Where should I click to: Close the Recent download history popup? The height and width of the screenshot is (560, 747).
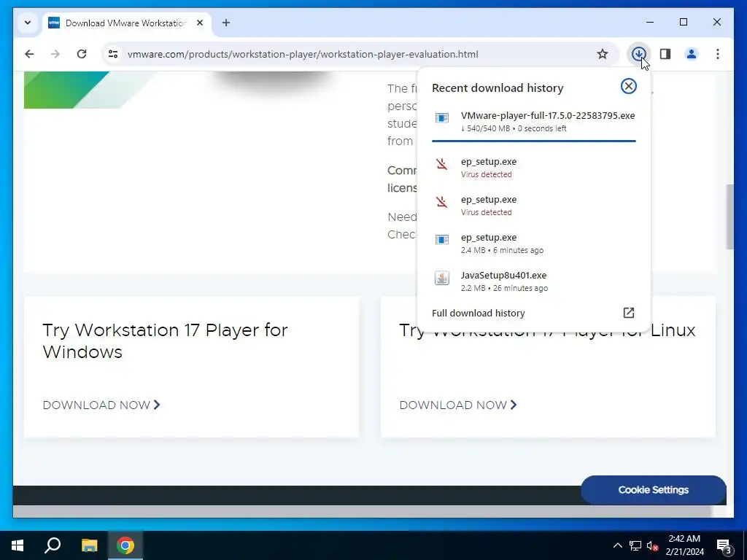coord(628,86)
